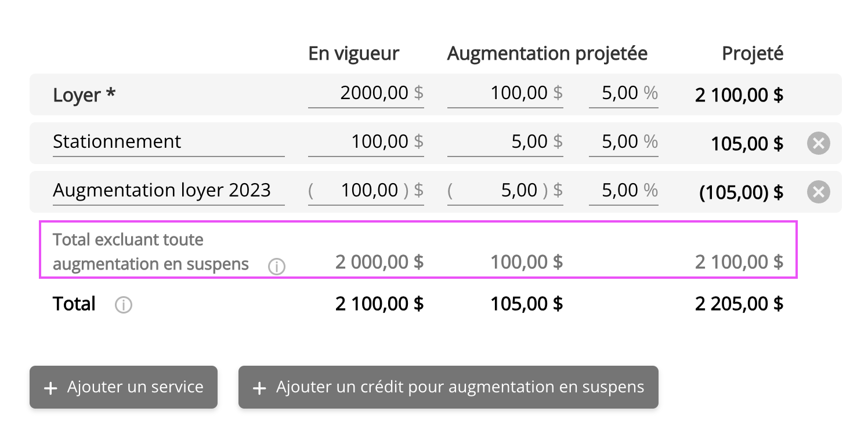This screenshot has height=437, width=868.
Task: Delete the Augmentation loyer 2023 credit row
Action: pos(818,192)
